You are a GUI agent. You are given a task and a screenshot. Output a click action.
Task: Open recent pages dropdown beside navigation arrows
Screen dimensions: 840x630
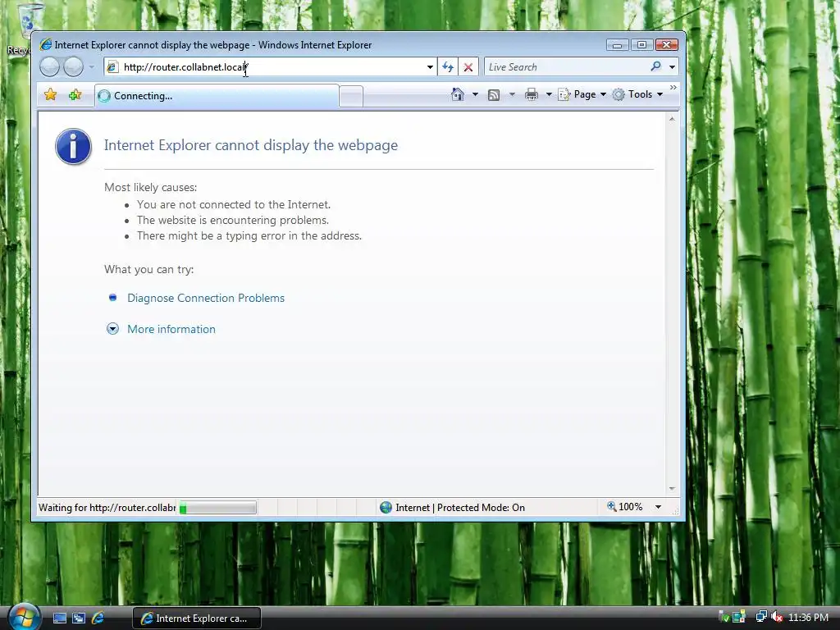coord(92,67)
